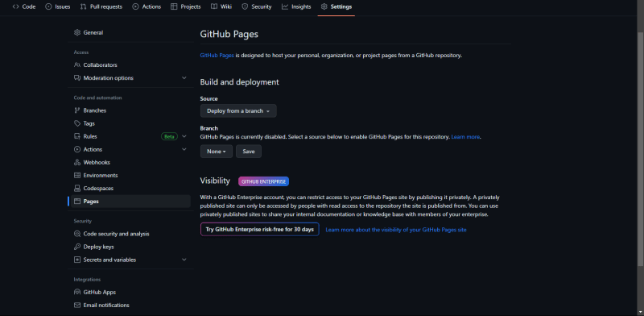Go to the Pull requests tab

(x=101, y=6)
